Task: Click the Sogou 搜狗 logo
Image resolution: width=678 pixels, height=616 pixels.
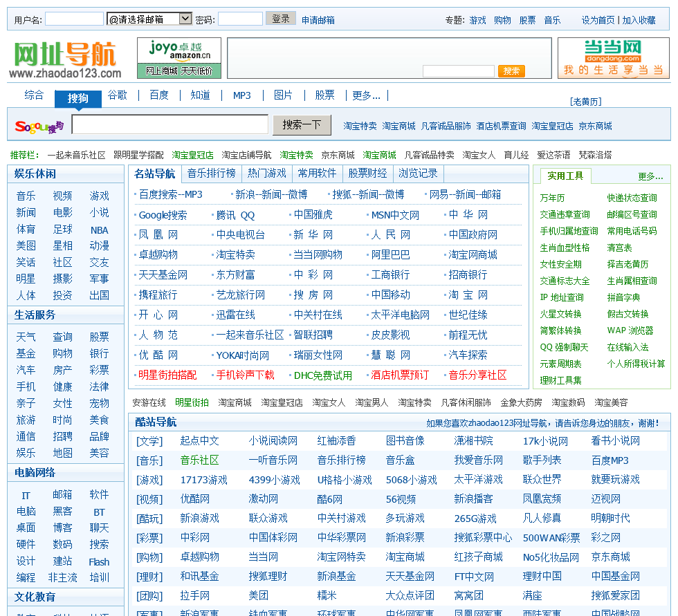Action: coord(39,126)
